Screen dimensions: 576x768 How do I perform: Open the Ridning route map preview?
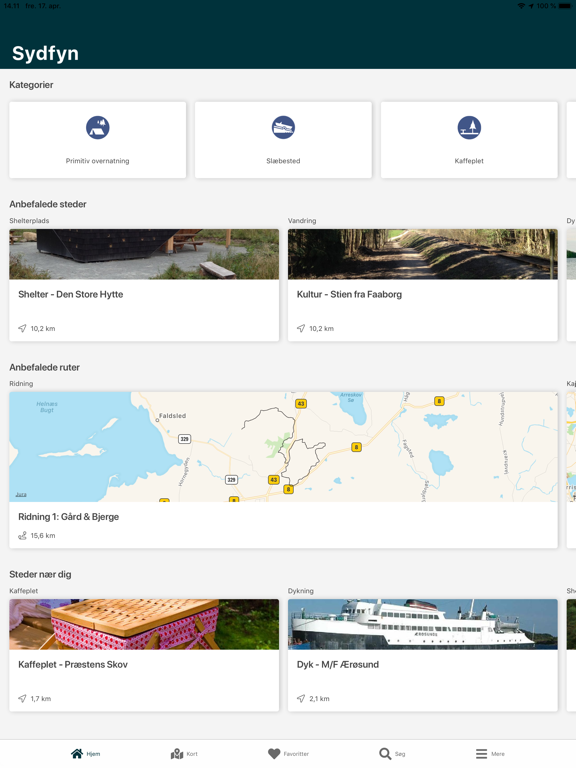[x=283, y=447]
